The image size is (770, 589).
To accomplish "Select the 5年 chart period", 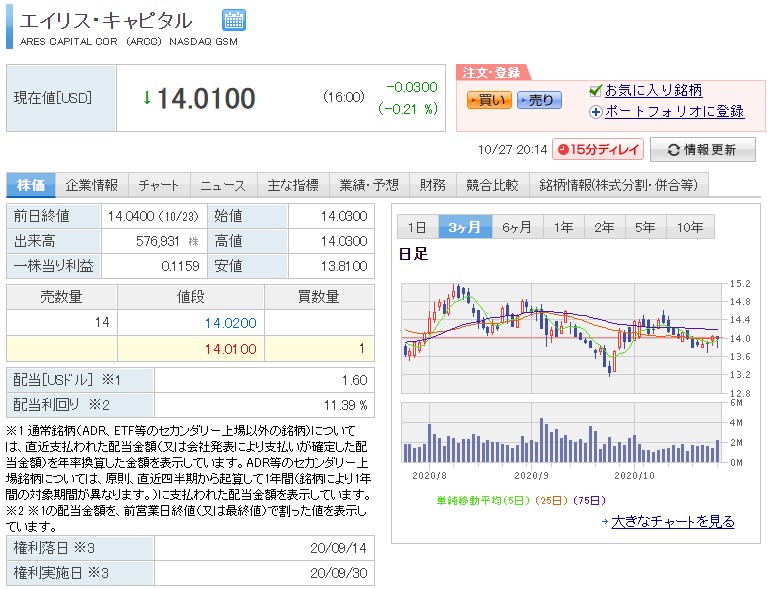I will pos(645,227).
